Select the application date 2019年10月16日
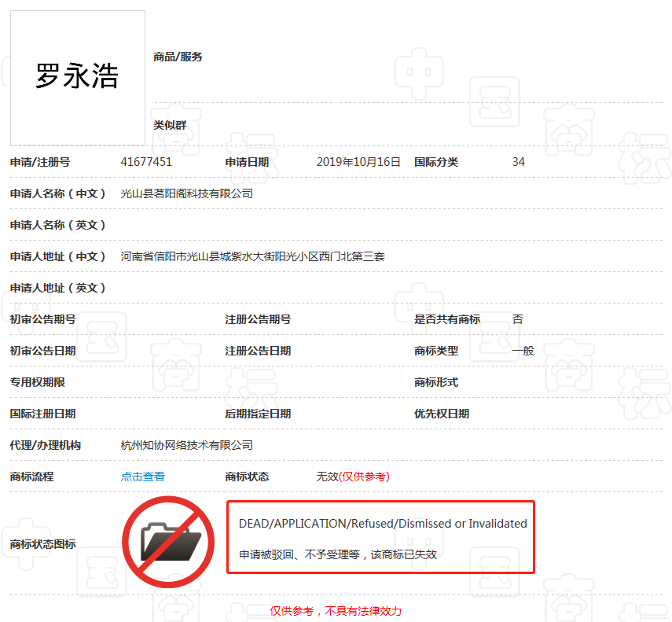 (x=358, y=162)
